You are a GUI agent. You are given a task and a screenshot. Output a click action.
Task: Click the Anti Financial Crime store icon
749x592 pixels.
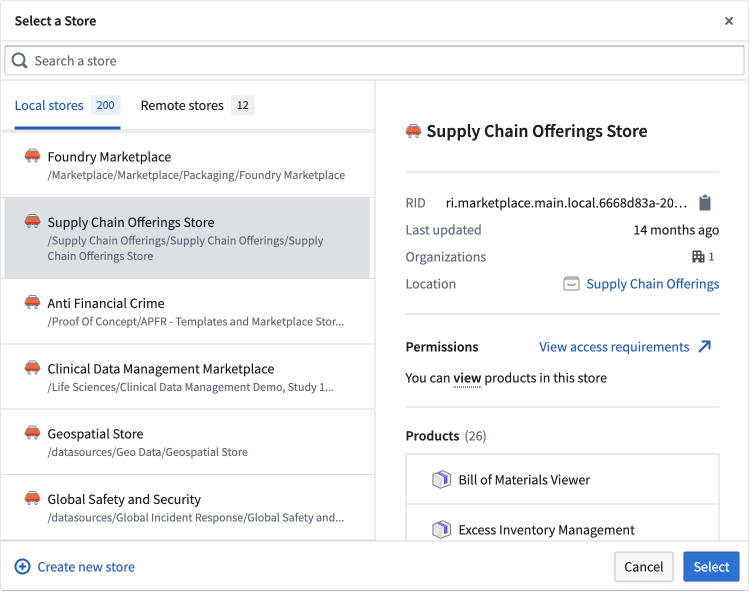tap(32, 303)
